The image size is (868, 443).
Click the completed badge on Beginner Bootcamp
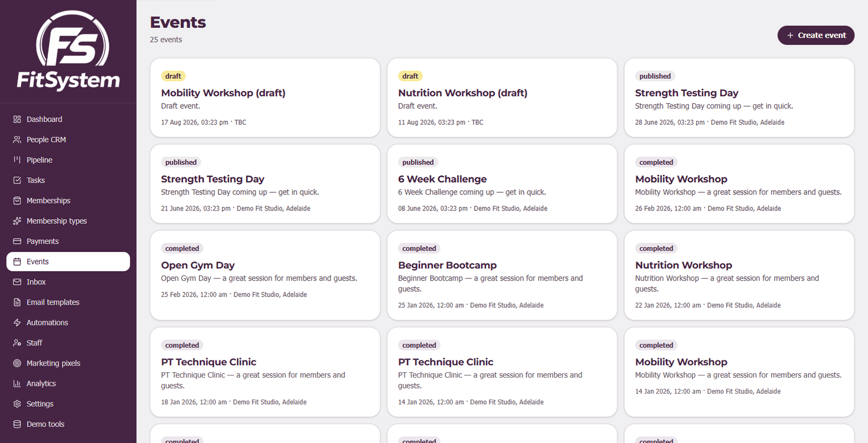click(x=419, y=249)
